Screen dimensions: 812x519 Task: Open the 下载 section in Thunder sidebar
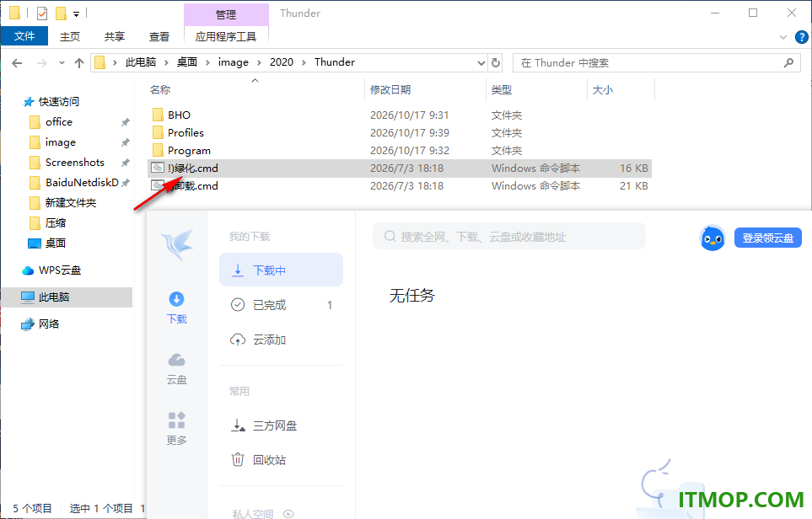pos(176,308)
